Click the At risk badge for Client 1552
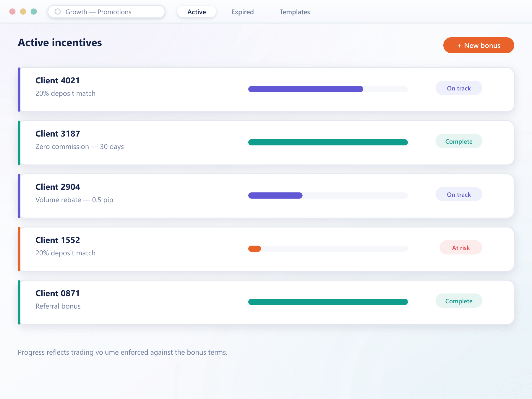 (x=461, y=248)
